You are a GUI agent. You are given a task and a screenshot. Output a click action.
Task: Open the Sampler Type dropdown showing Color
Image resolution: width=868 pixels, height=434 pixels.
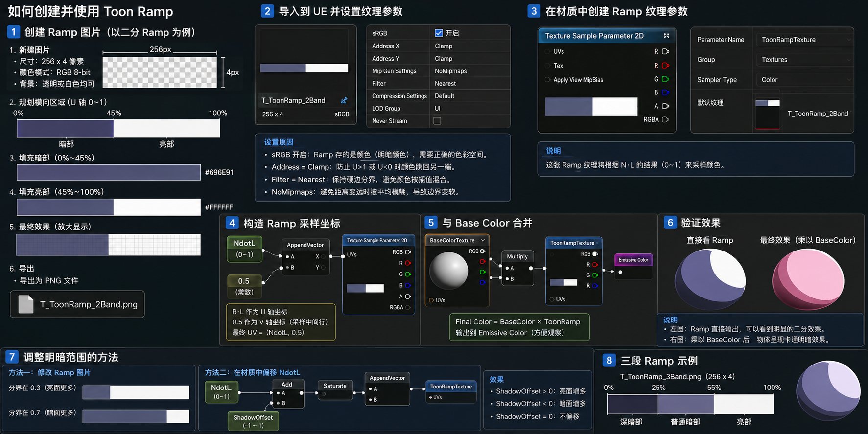point(804,80)
